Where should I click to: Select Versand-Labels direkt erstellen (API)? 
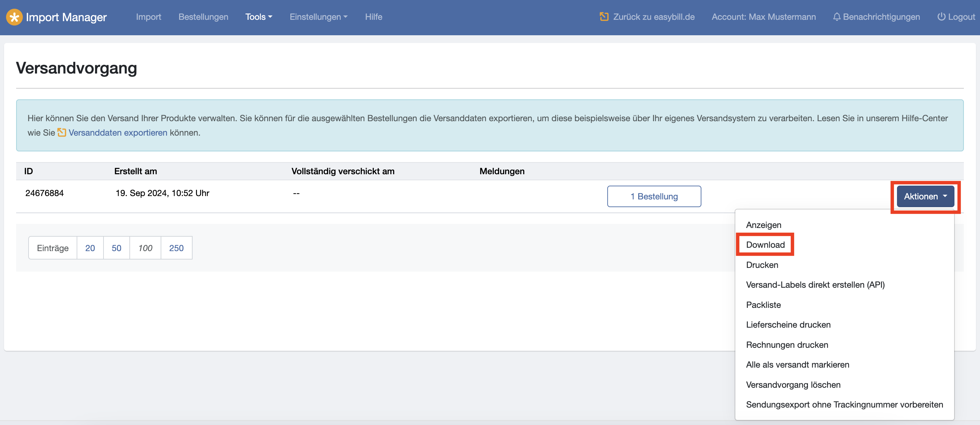coord(815,284)
